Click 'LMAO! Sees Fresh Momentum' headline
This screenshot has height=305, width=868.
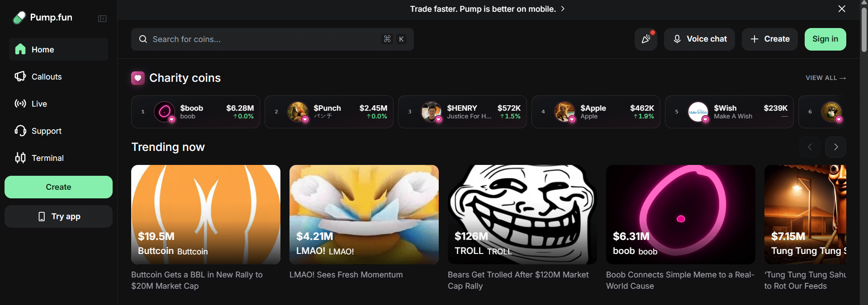tap(346, 275)
